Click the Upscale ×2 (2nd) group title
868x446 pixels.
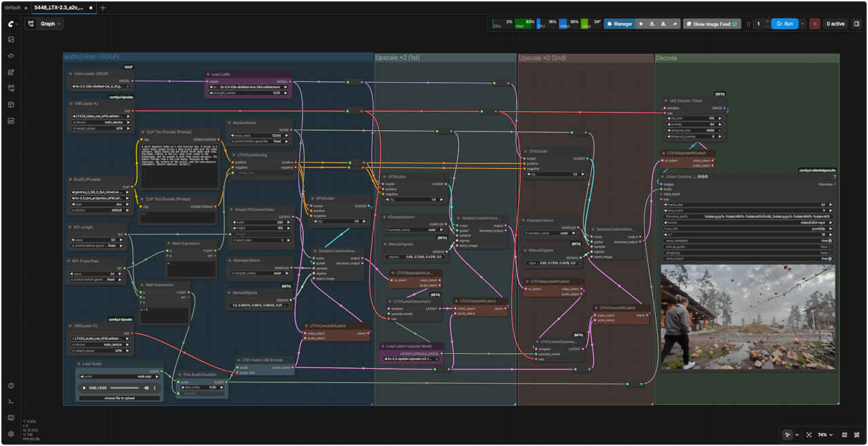(x=542, y=58)
